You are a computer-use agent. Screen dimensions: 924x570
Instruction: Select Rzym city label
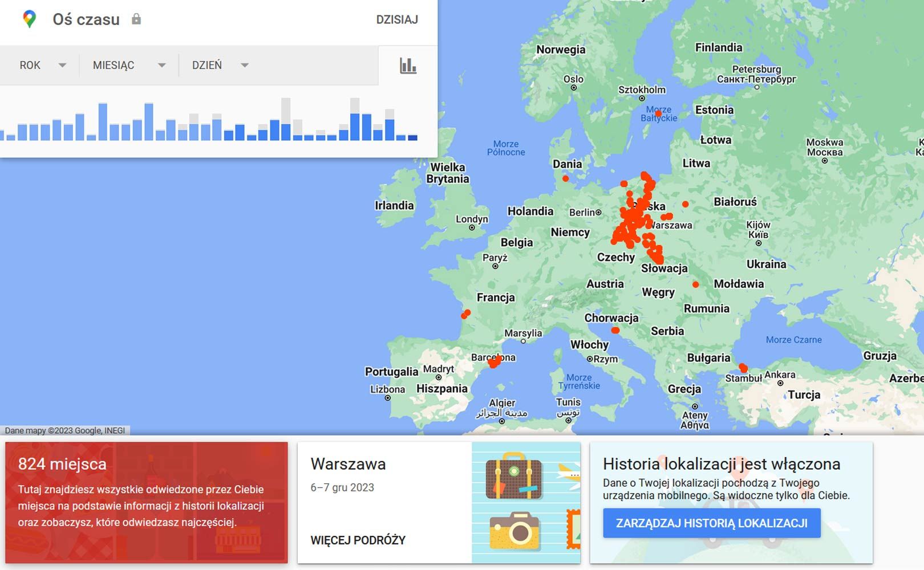pos(606,359)
